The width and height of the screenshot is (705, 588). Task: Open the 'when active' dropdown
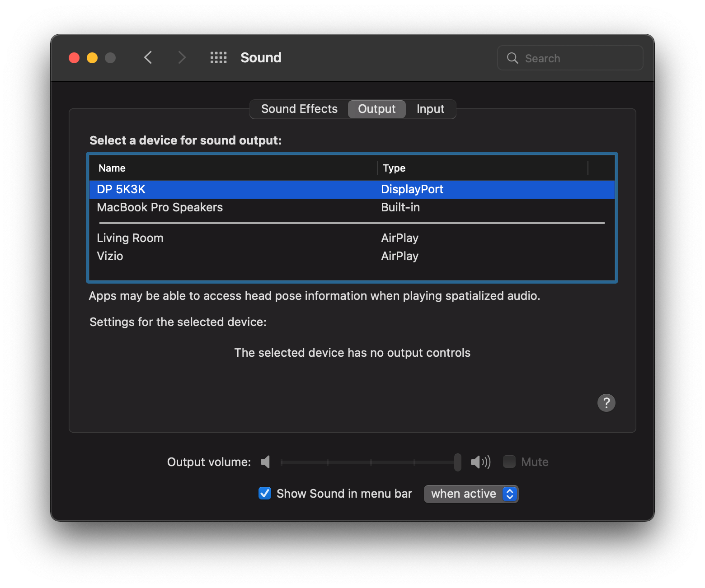tap(471, 494)
